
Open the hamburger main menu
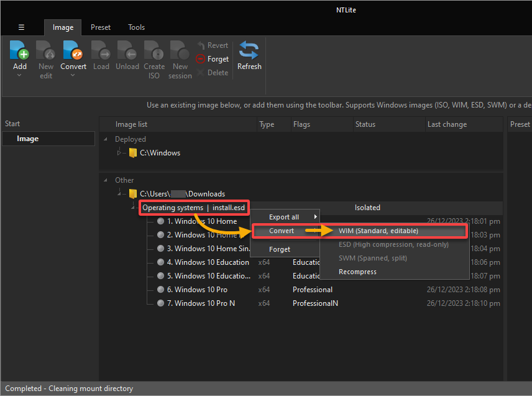click(21, 27)
